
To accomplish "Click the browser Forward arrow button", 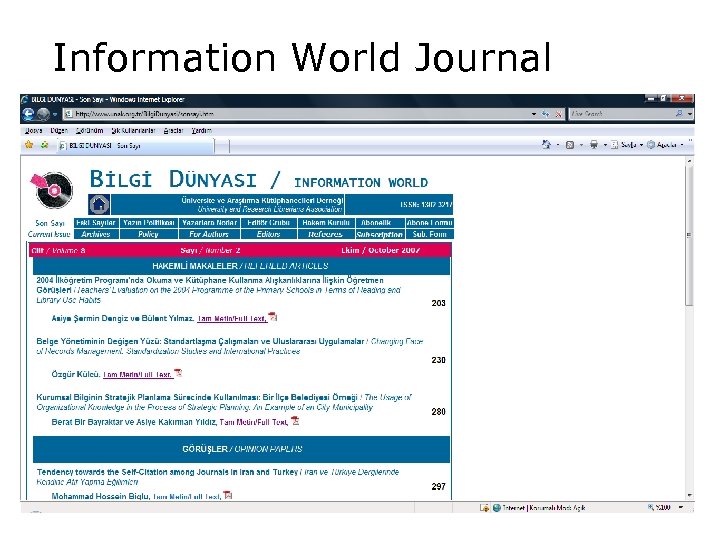I will pyautogui.click(x=43, y=114).
